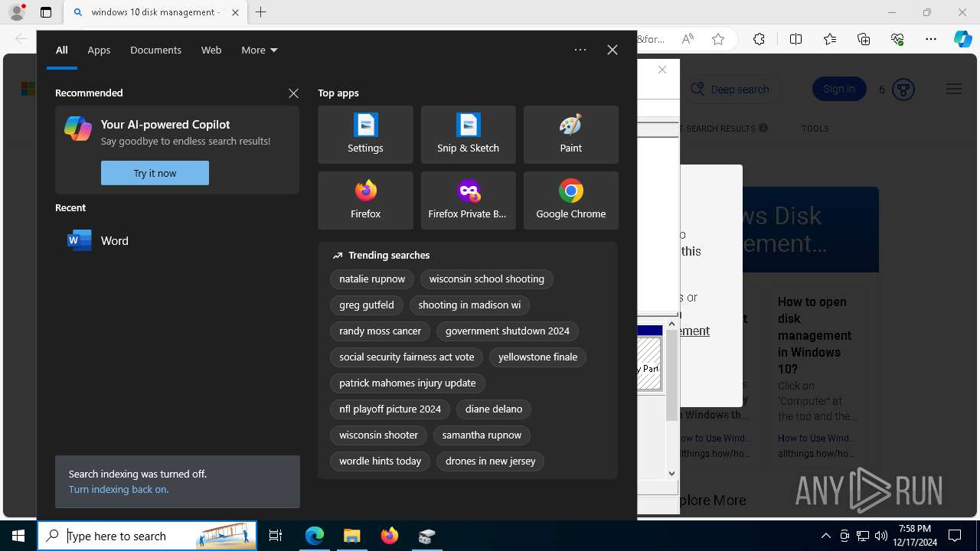Image resolution: width=980 pixels, height=551 pixels.
Task: Search trending wisconsin school shooting
Action: click(x=487, y=279)
